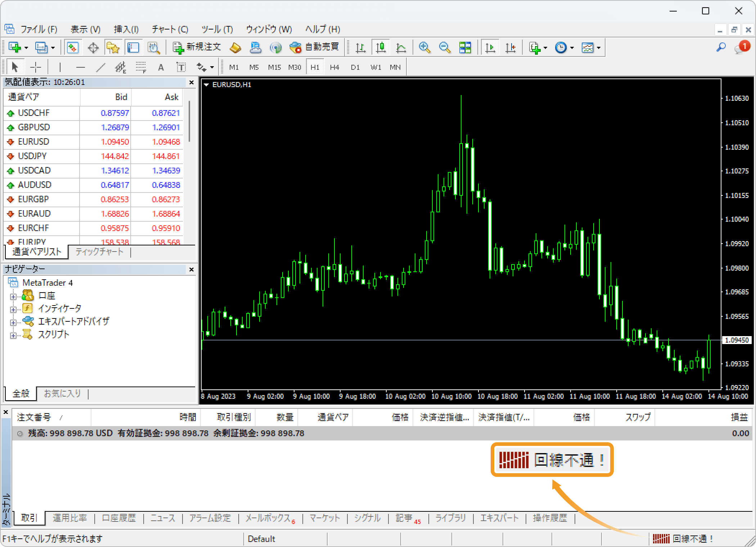The height and width of the screenshot is (547, 756).
Task: Click the Default profile in status bar
Action: [261, 539]
